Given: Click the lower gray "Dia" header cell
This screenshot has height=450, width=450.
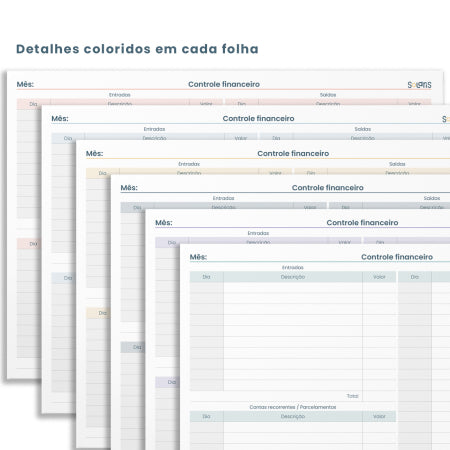Looking at the screenshot, I should (133, 347).
